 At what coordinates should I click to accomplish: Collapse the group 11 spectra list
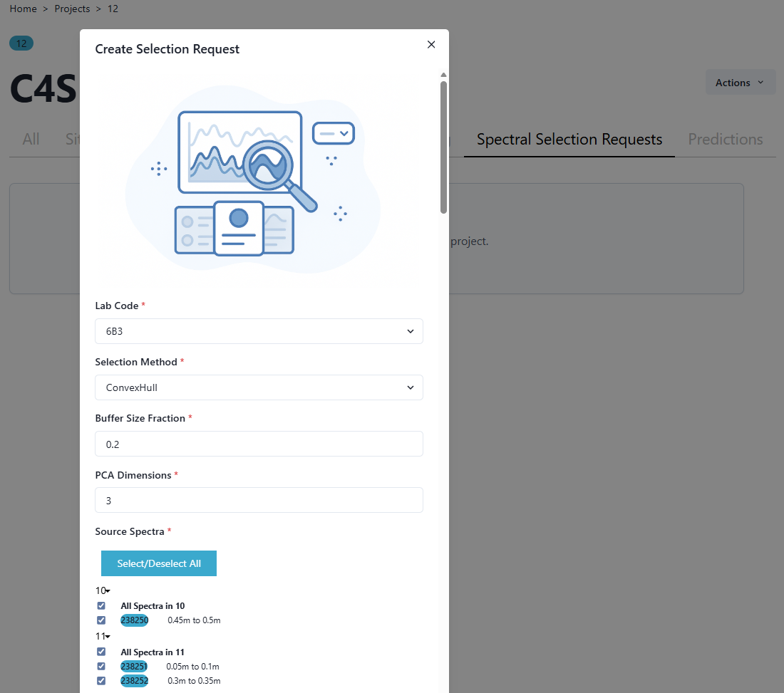click(103, 637)
